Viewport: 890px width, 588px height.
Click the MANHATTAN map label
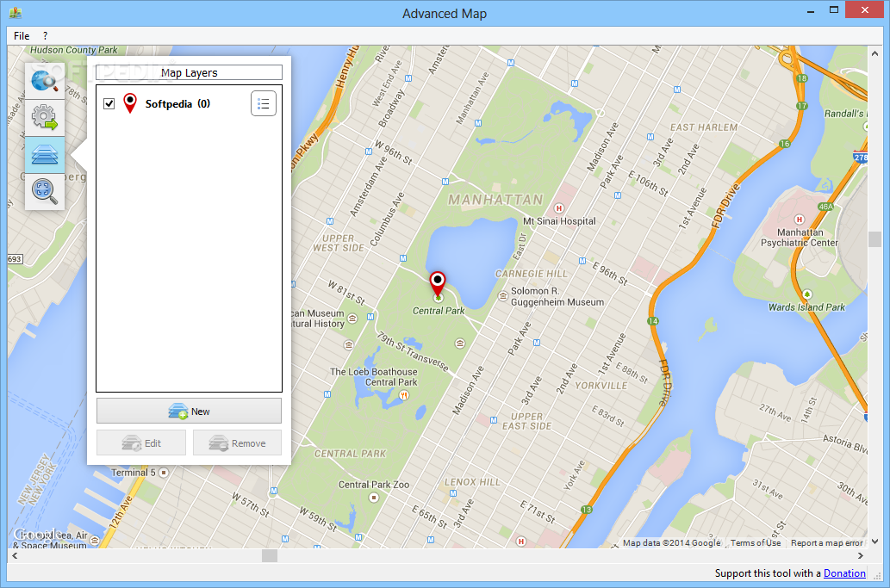495,200
